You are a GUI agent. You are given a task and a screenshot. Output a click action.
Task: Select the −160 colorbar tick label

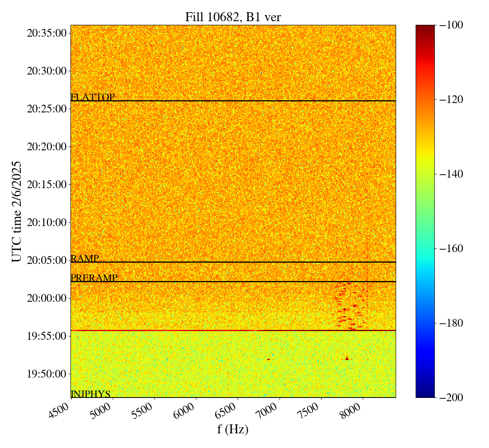(451, 248)
